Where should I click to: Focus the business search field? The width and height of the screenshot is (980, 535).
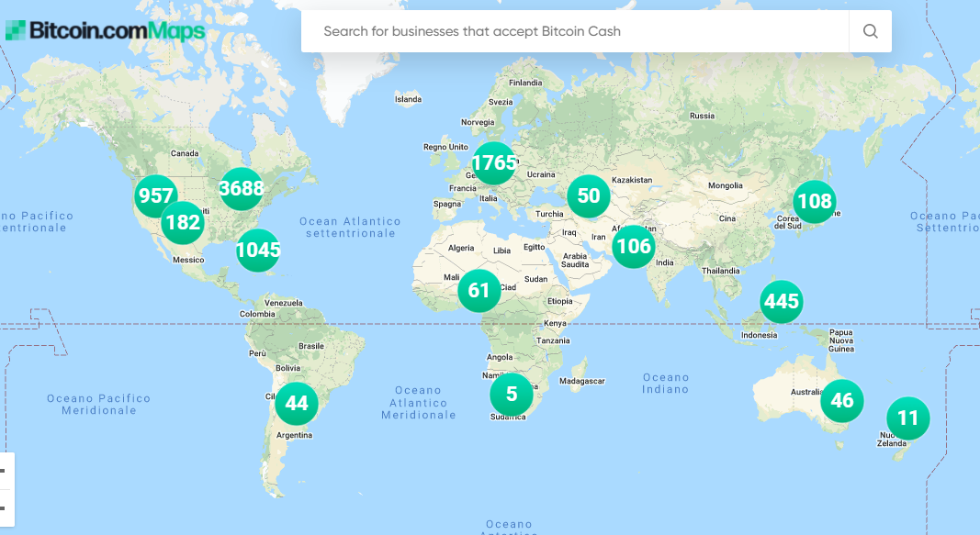coord(575,31)
